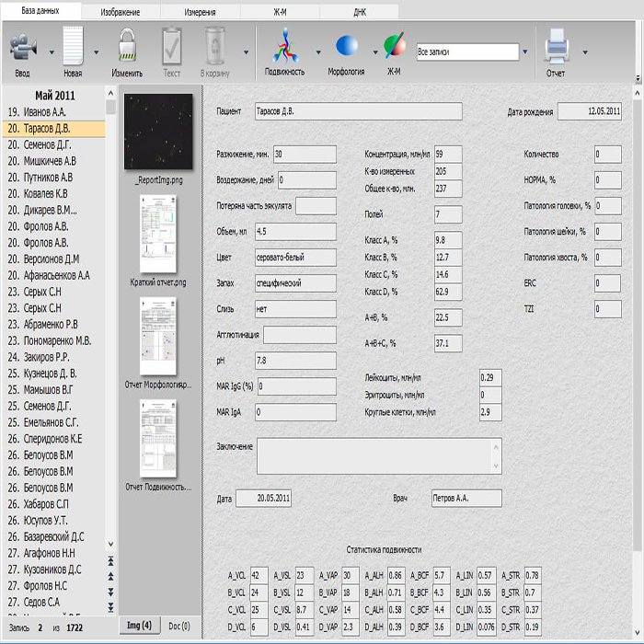
Task: Open dropdown arrow next to Подвижность
Action: (x=318, y=52)
